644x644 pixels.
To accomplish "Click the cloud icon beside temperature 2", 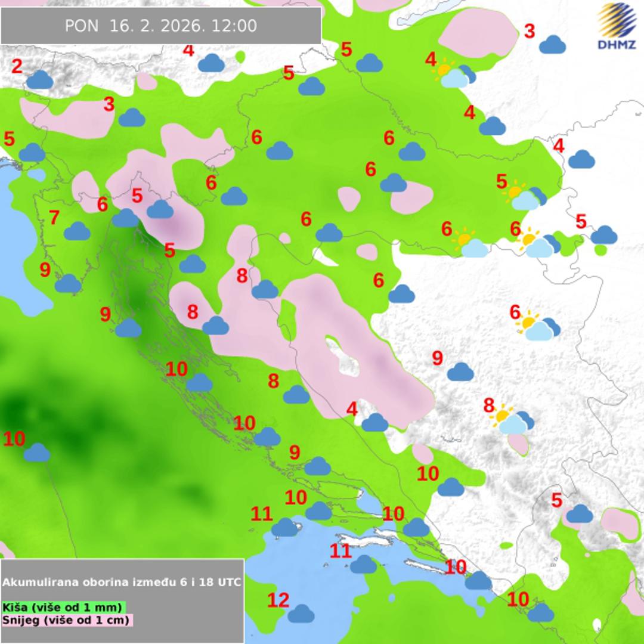I will (x=40, y=79).
